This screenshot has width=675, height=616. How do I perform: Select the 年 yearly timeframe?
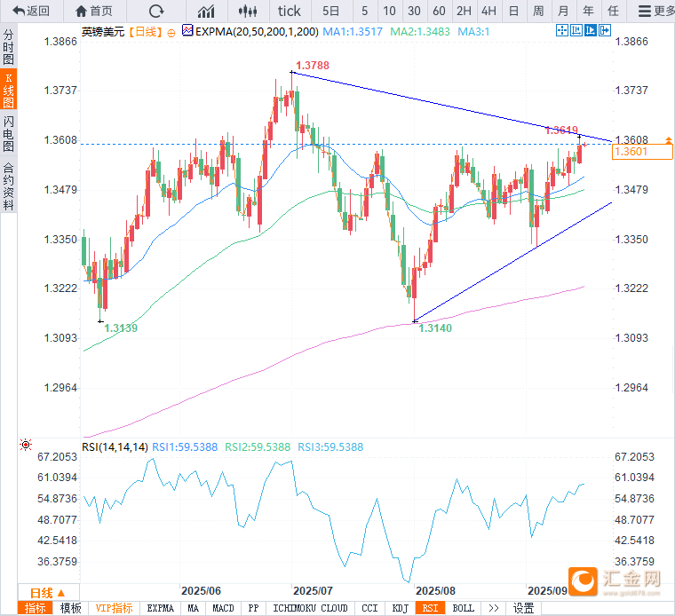(588, 12)
